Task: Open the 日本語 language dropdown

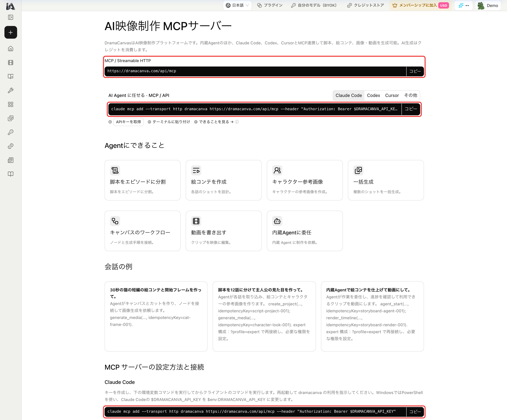Action: point(237,5)
